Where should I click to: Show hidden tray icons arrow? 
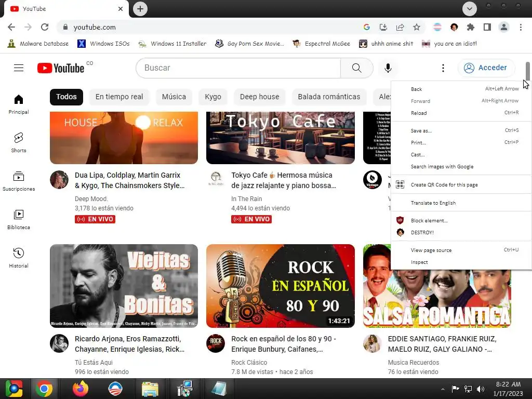coord(443,389)
